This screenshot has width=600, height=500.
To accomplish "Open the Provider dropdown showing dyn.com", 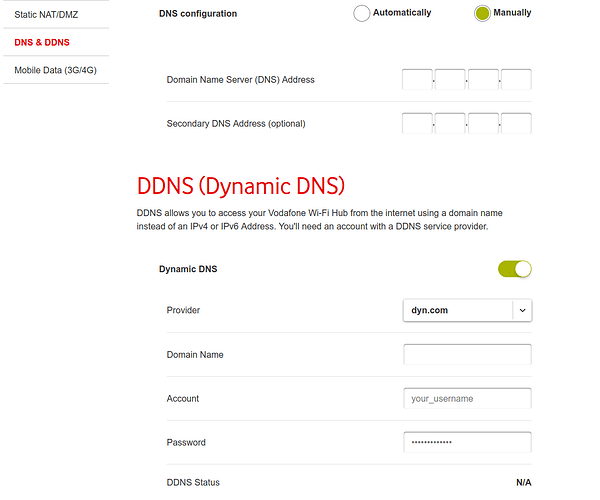I will pyautogui.click(x=457, y=310).
